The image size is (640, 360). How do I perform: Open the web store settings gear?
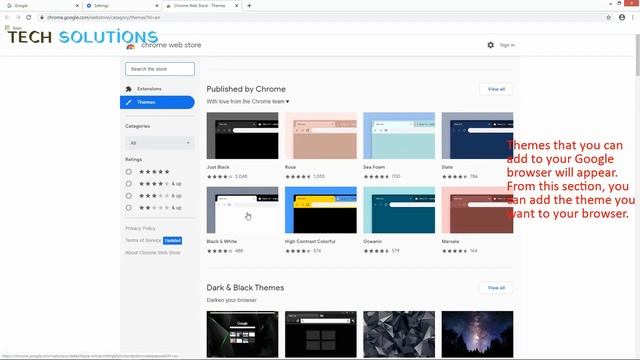[x=491, y=45]
